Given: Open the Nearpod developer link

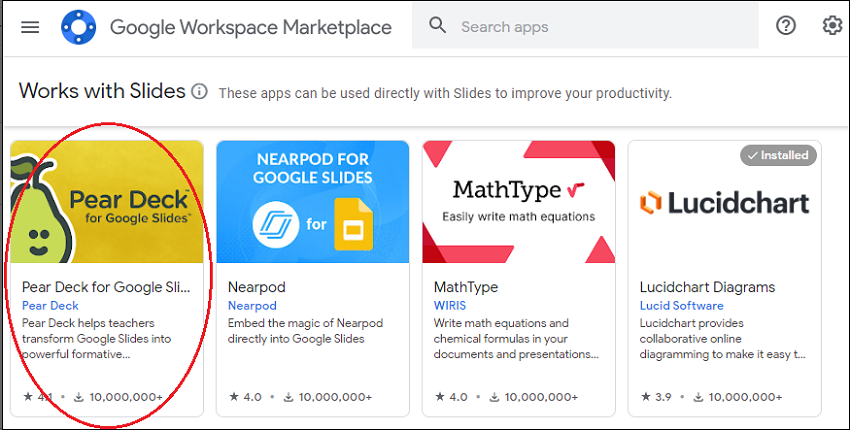Looking at the screenshot, I should pyautogui.click(x=252, y=306).
